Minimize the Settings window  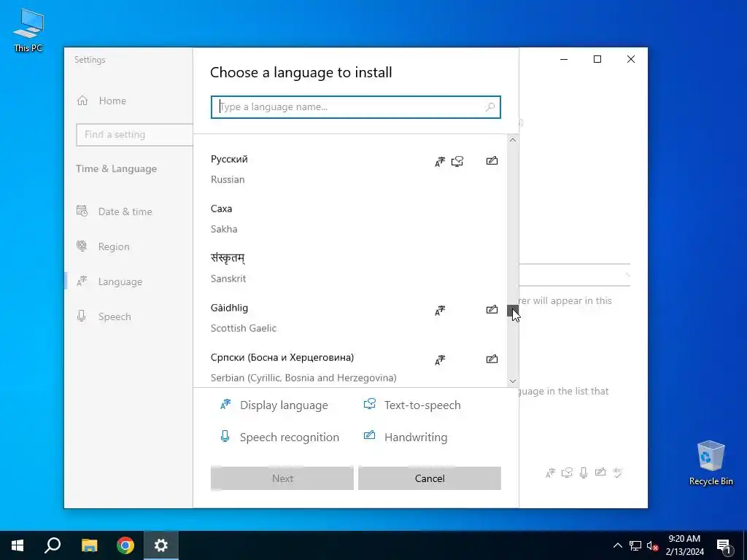pyautogui.click(x=564, y=59)
